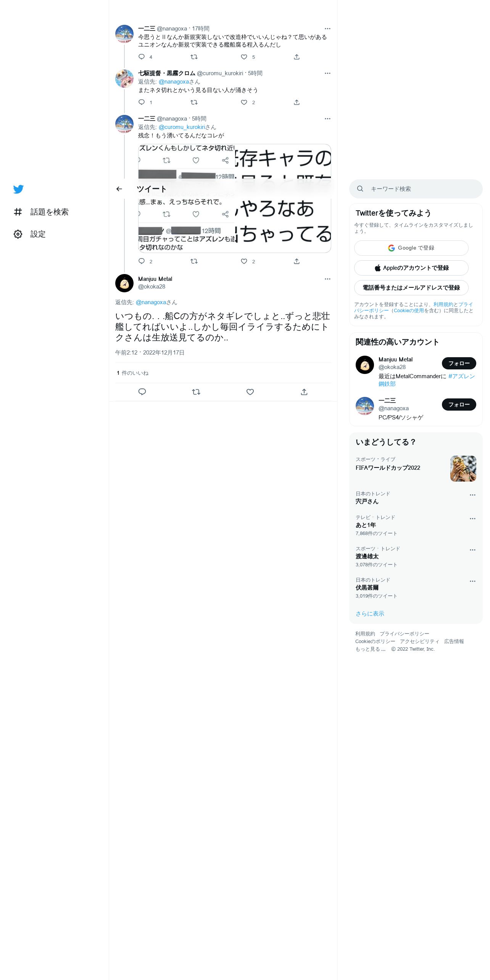Follow 一二三 @nanagoxa account
Screen dimensions: 490x980
[459, 405]
